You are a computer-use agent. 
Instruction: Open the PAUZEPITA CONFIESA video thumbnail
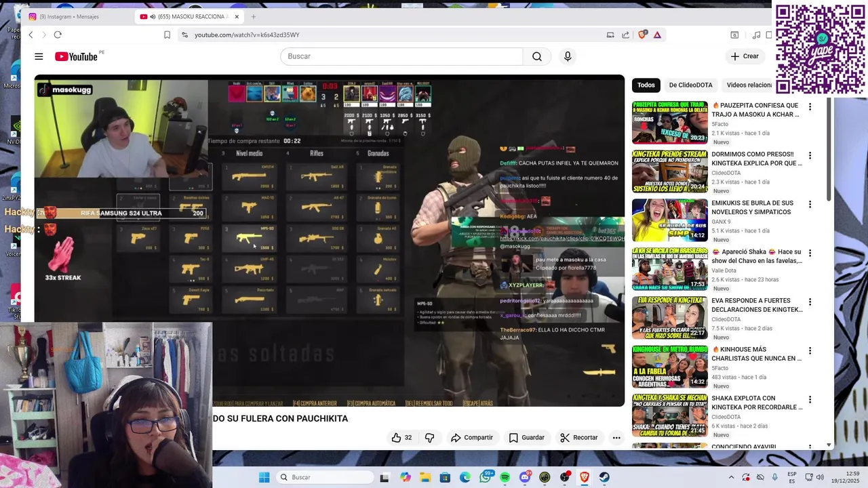point(670,123)
